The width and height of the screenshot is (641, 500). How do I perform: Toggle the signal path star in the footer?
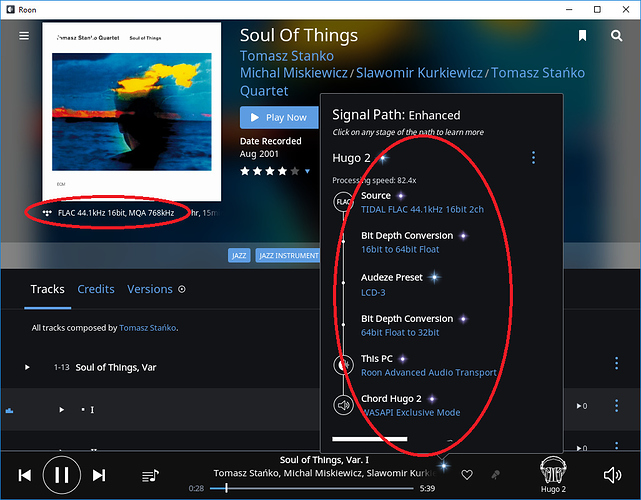[444, 465]
